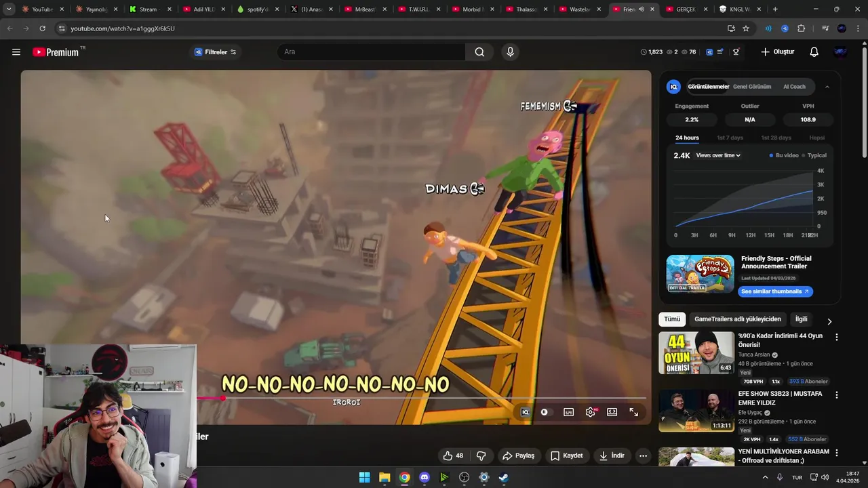Open Discord from the taskbar
Image resolution: width=868 pixels, height=488 pixels.
click(x=425, y=477)
